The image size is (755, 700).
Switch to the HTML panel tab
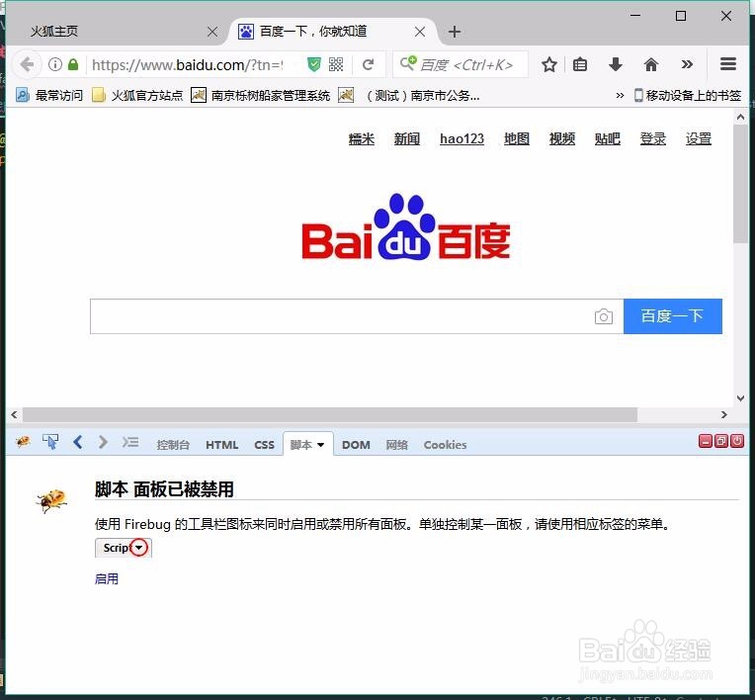[x=222, y=445]
